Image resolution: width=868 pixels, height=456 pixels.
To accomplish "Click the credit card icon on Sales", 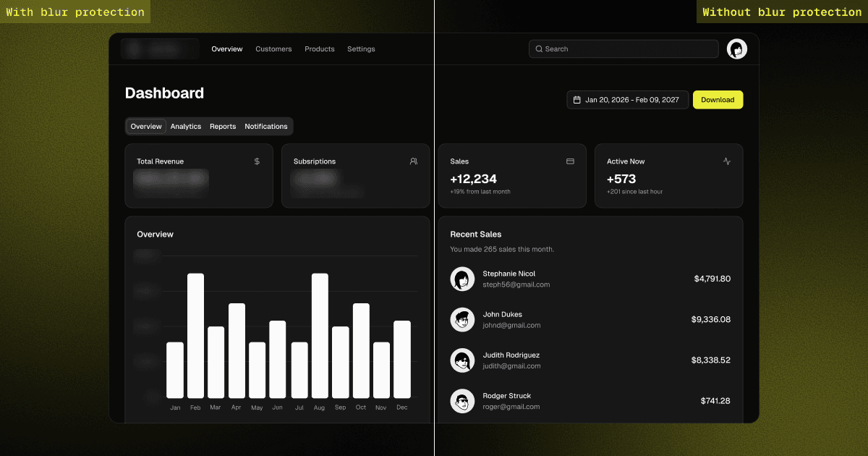I will pyautogui.click(x=570, y=161).
